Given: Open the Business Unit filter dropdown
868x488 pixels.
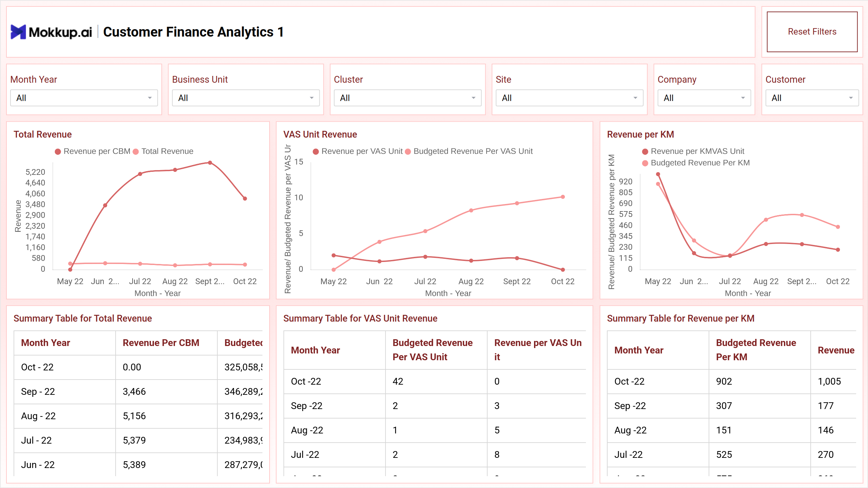Looking at the screenshot, I should (246, 98).
